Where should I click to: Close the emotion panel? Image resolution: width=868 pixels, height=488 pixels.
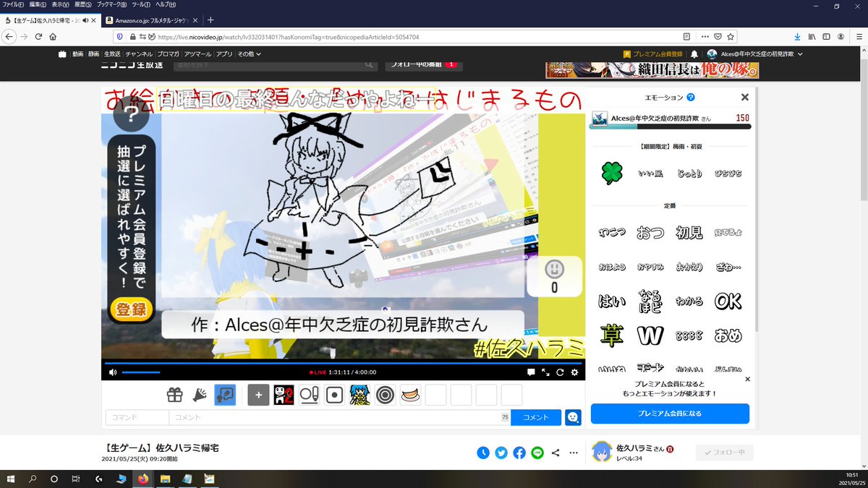[x=745, y=97]
